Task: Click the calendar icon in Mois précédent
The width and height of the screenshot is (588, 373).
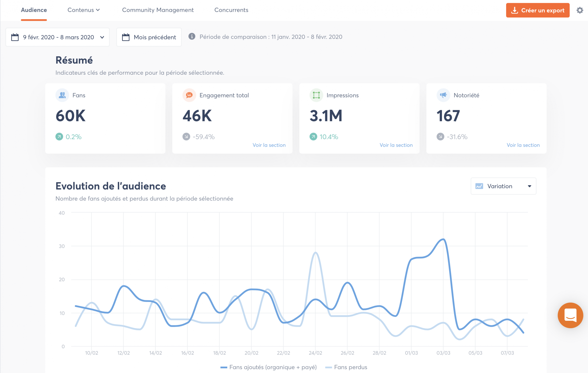Action: (x=126, y=37)
